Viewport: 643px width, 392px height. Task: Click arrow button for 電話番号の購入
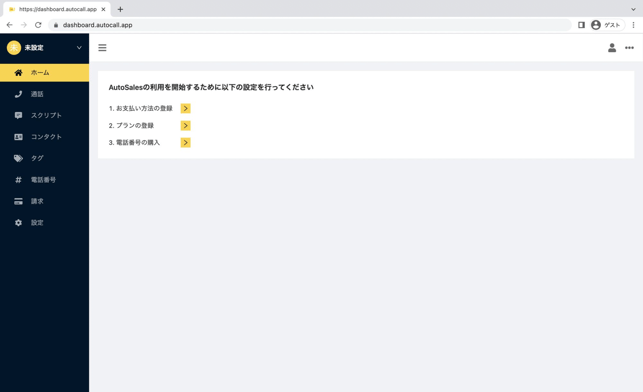click(x=185, y=142)
